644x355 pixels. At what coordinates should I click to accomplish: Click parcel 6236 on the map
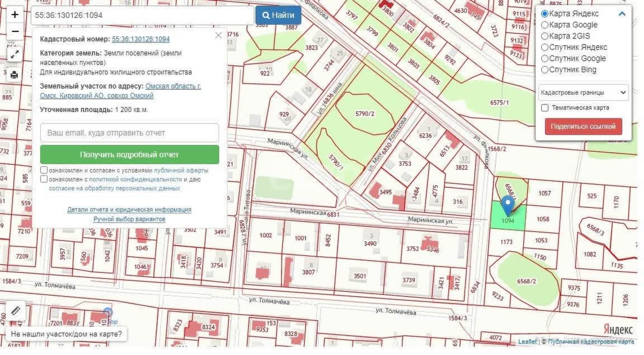point(425,135)
